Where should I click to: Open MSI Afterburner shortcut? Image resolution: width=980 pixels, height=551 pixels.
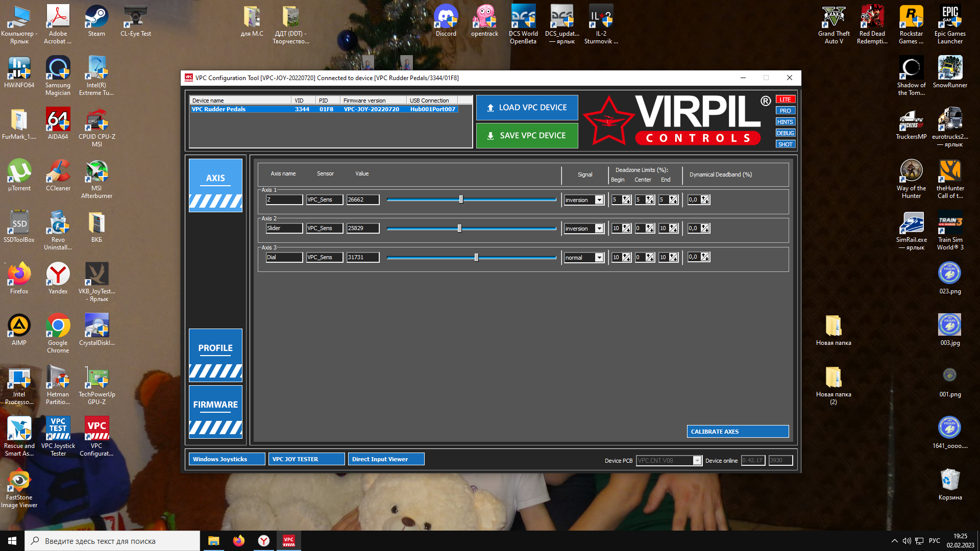point(96,179)
